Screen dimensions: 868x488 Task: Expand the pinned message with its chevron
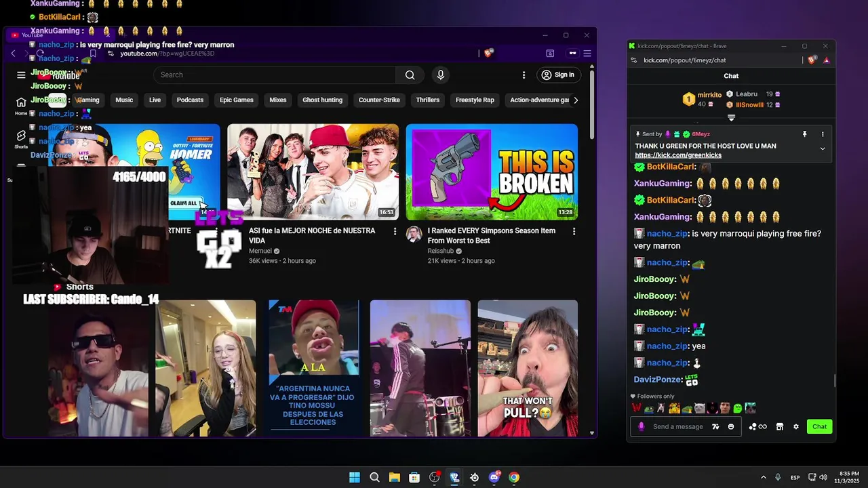click(x=823, y=148)
